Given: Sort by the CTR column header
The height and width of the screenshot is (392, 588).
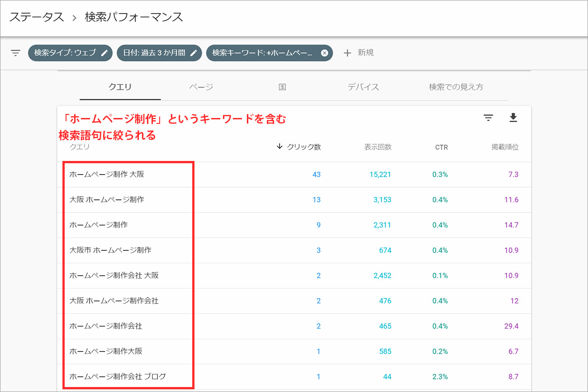Looking at the screenshot, I should [x=441, y=147].
